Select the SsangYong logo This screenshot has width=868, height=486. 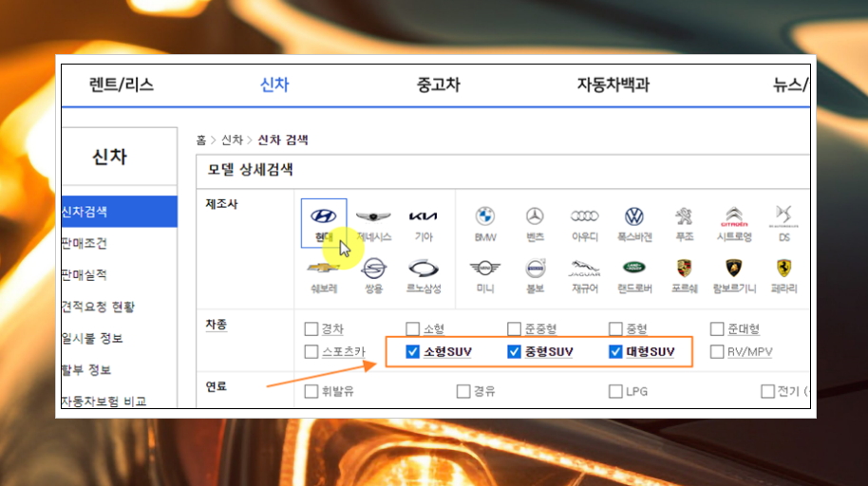point(373,269)
